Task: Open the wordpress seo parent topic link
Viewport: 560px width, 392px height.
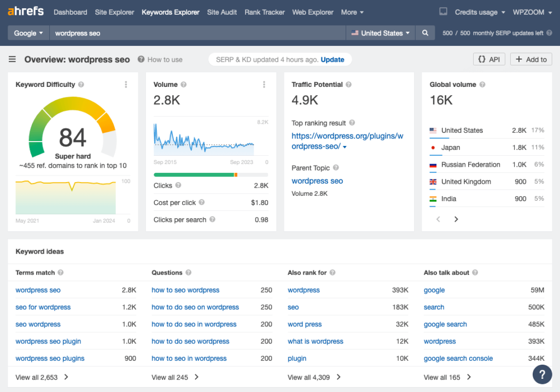Action: (x=317, y=181)
